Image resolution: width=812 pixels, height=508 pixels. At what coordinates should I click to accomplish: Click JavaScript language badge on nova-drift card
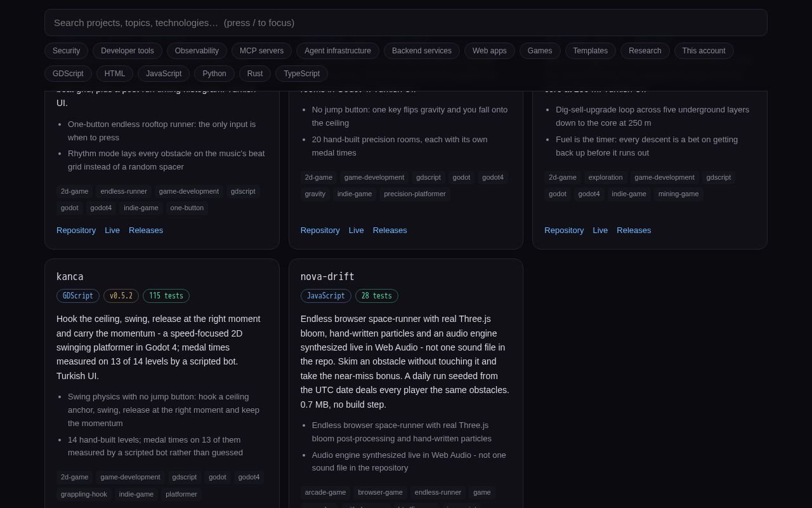[x=326, y=296]
